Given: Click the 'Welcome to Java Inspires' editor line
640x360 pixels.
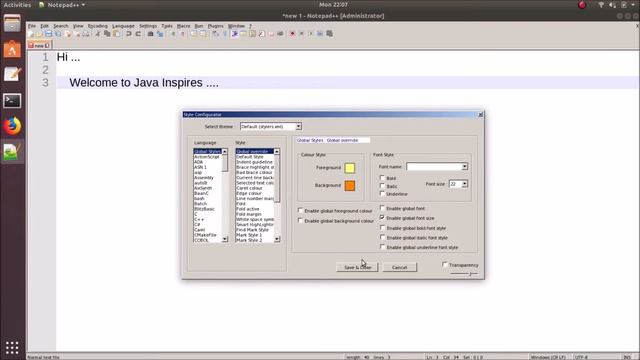Looking at the screenshot, I should 347,82.
